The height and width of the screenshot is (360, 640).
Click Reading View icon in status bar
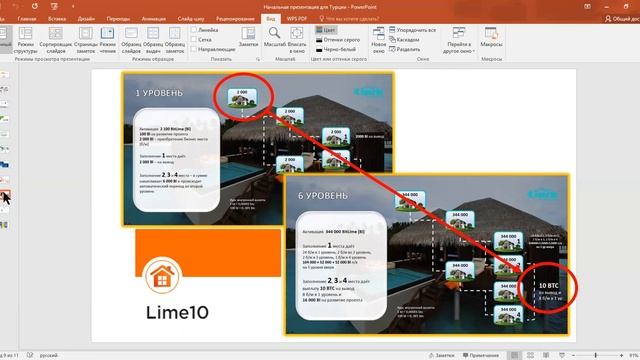546,356
